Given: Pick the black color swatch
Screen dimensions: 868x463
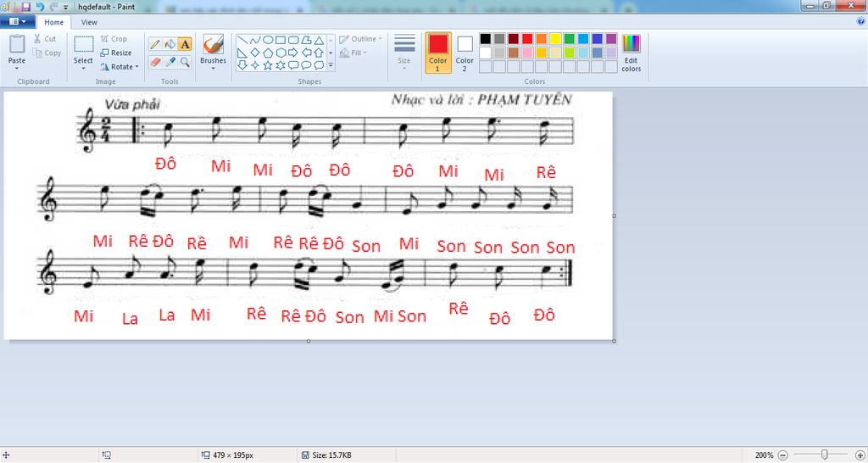Looking at the screenshot, I should tap(486, 39).
